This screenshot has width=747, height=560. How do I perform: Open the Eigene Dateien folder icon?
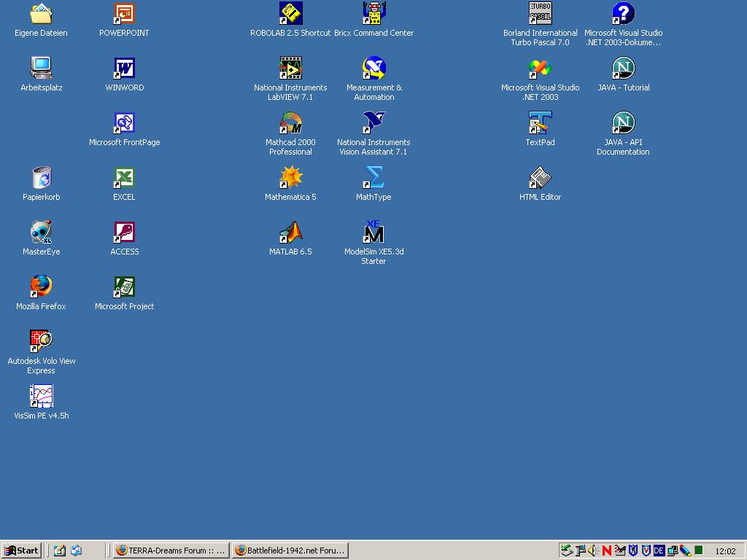pos(41,14)
